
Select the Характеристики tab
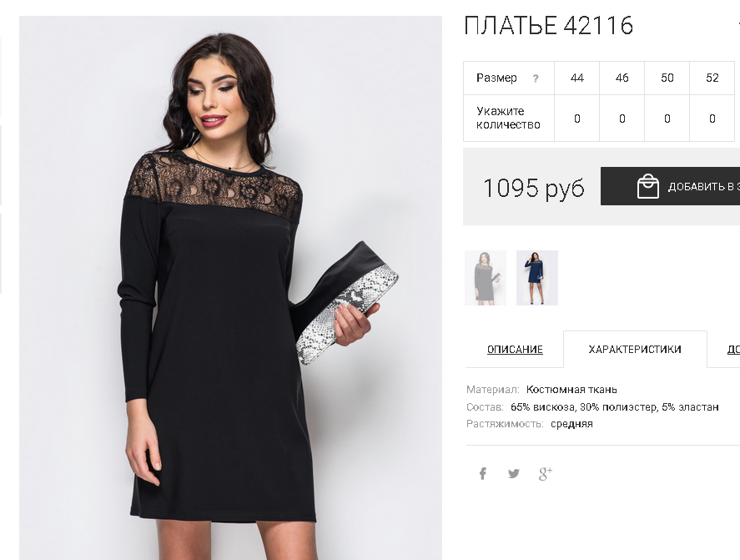pyautogui.click(x=635, y=350)
